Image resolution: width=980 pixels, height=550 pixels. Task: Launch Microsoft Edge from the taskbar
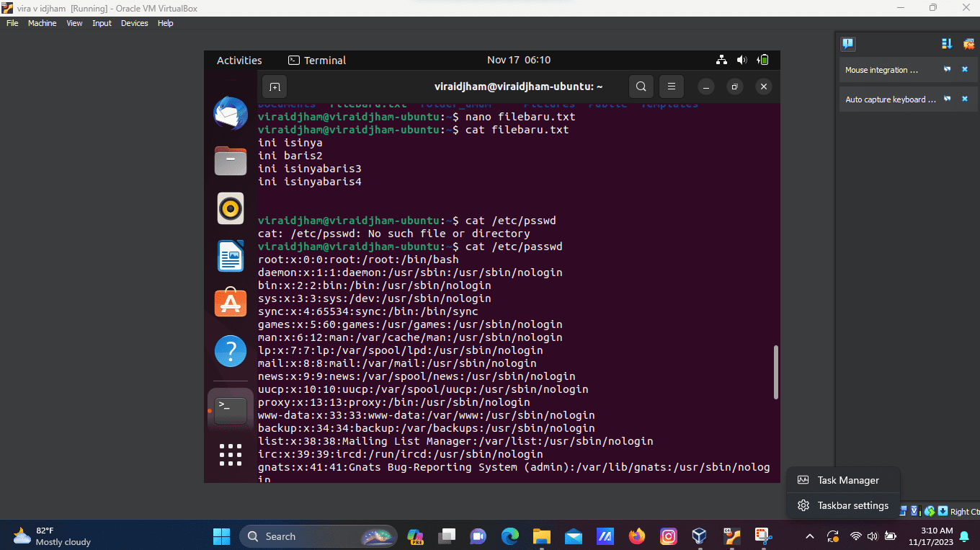tap(510, 536)
